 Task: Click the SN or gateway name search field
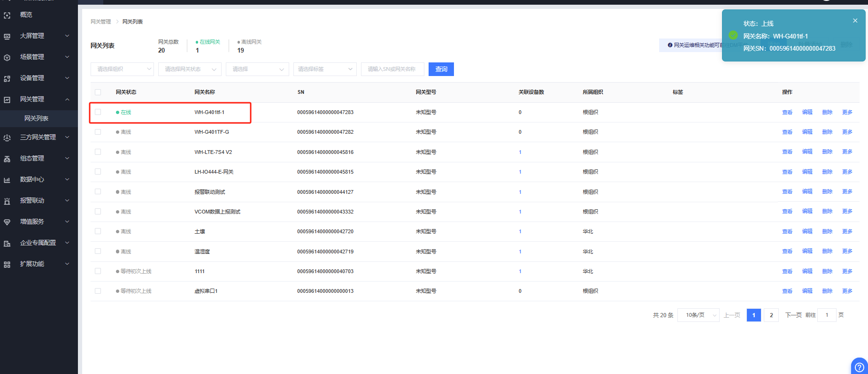coord(392,69)
